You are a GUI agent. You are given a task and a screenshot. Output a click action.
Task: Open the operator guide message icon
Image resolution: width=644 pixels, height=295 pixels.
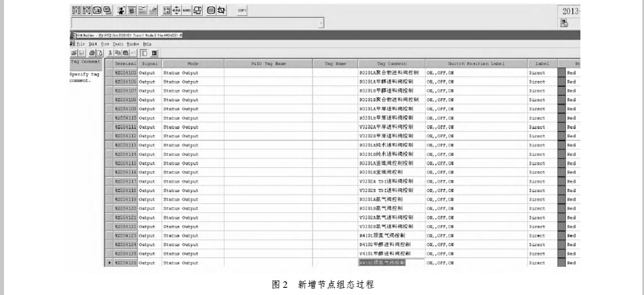97,10
